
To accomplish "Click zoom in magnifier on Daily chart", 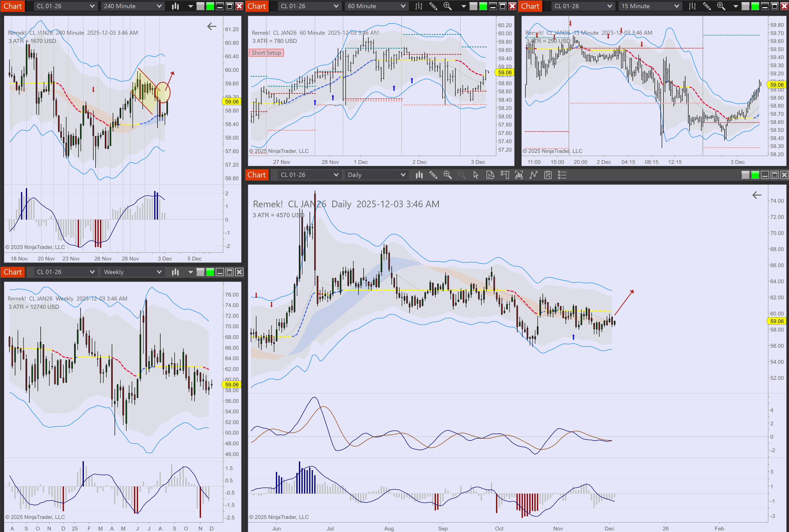I will pos(447,175).
